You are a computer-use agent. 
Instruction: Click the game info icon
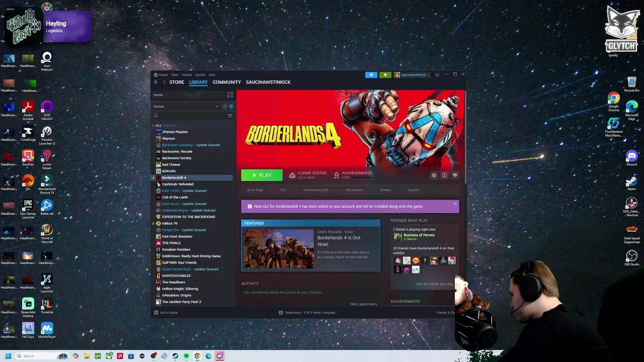point(444,175)
